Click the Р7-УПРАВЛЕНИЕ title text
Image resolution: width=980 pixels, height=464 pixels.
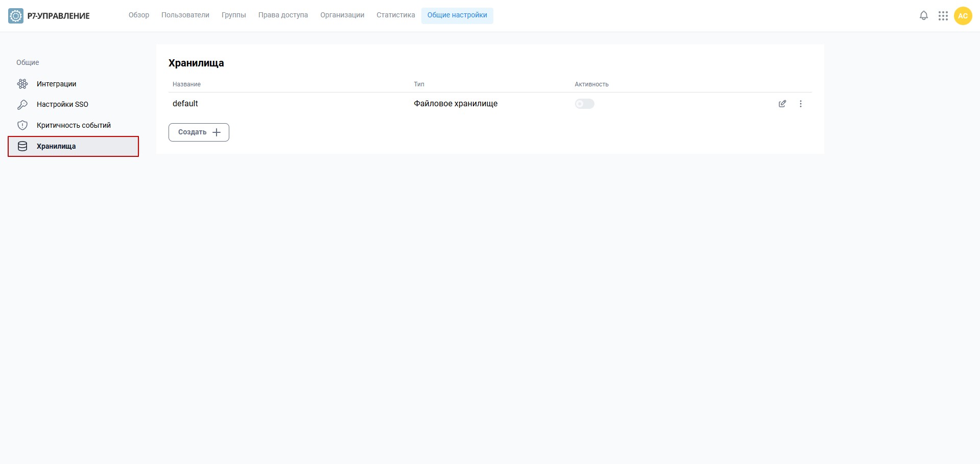point(58,16)
